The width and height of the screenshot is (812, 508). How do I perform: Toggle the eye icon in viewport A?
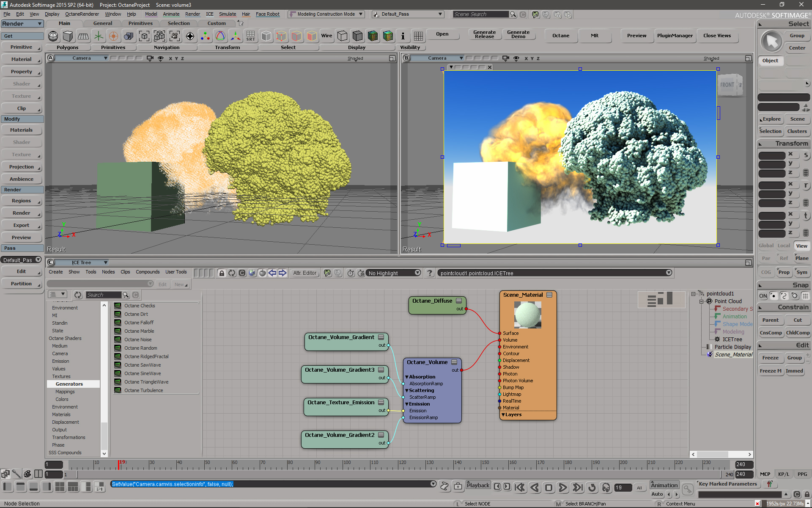(x=161, y=58)
